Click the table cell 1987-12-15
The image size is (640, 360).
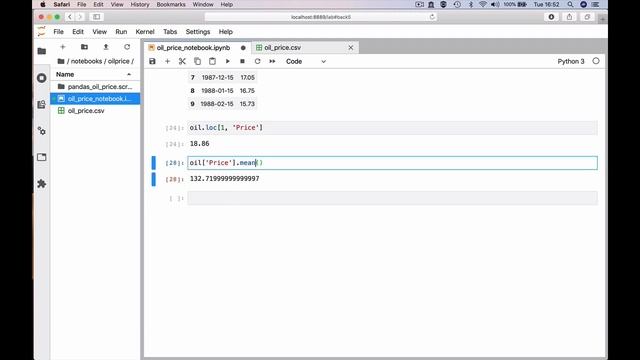[x=217, y=77]
